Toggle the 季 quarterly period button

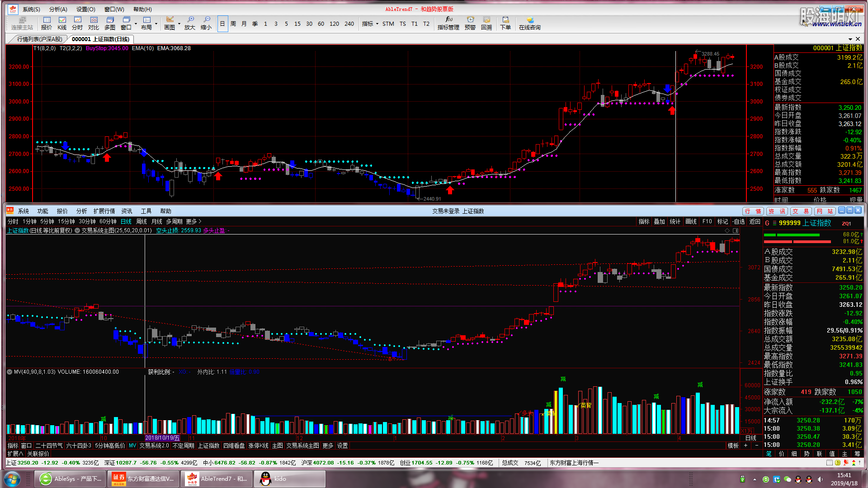click(x=255, y=24)
